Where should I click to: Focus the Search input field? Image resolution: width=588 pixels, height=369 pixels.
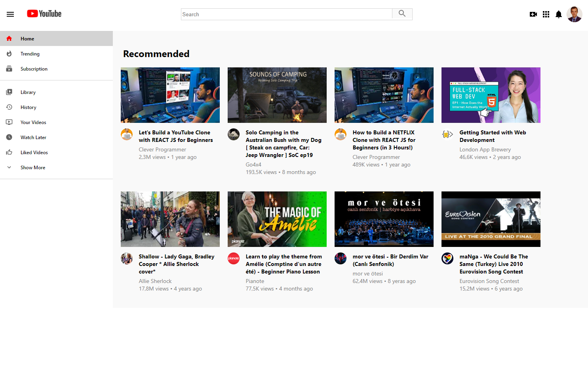pos(287,14)
